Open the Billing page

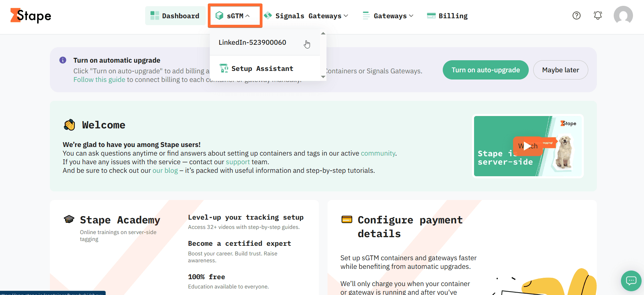click(447, 16)
